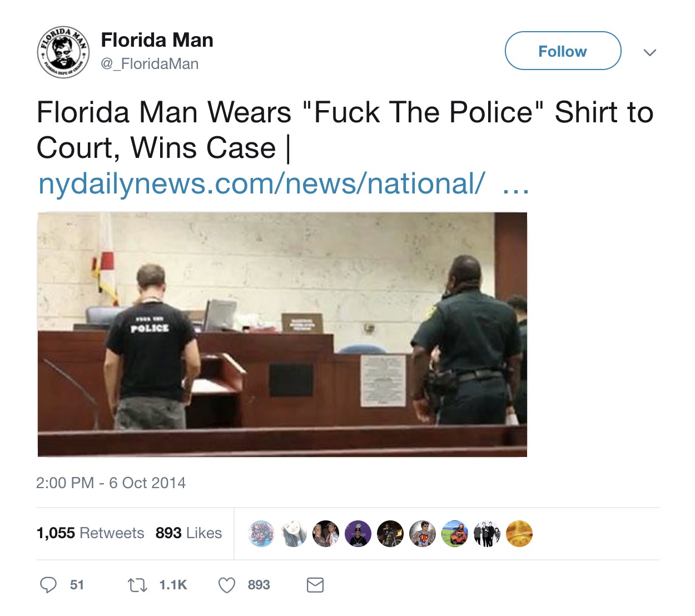Click the 2:00 PM - 6 Oct 2014 timestamp

(112, 483)
